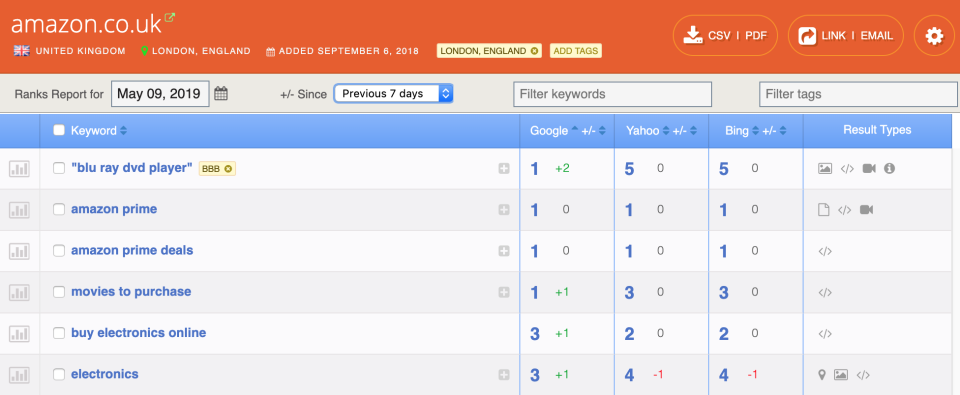Click image result icon in electronics row
The image size is (960, 395).
click(x=841, y=375)
